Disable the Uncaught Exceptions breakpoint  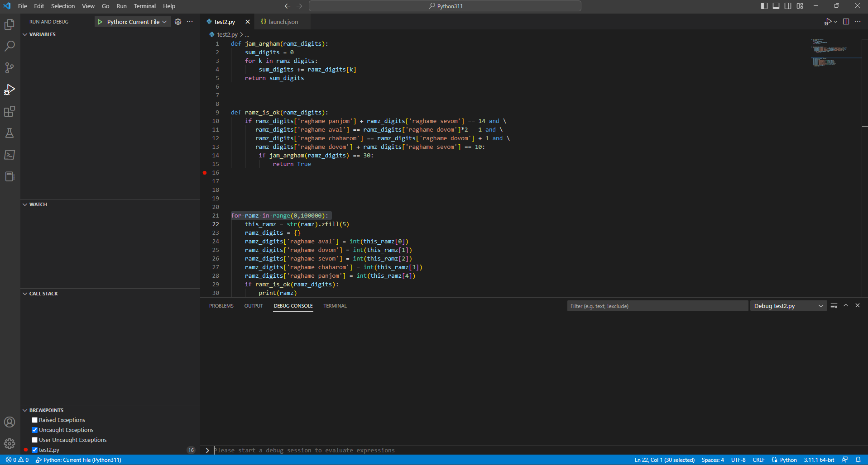(x=34, y=430)
